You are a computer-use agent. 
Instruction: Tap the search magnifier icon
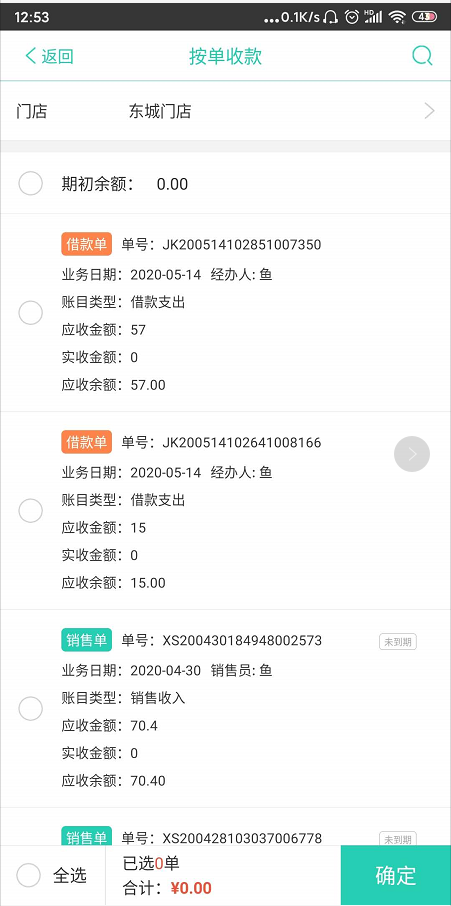[x=422, y=56]
